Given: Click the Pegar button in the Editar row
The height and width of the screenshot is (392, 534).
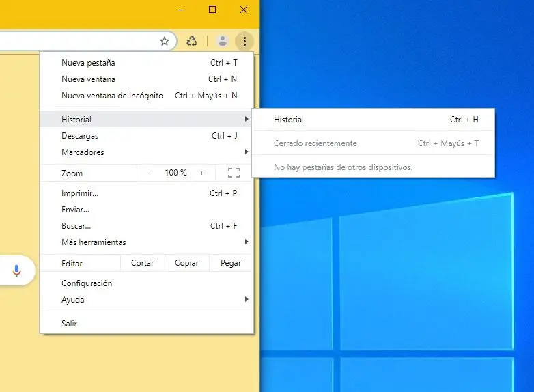Looking at the screenshot, I should point(231,263).
